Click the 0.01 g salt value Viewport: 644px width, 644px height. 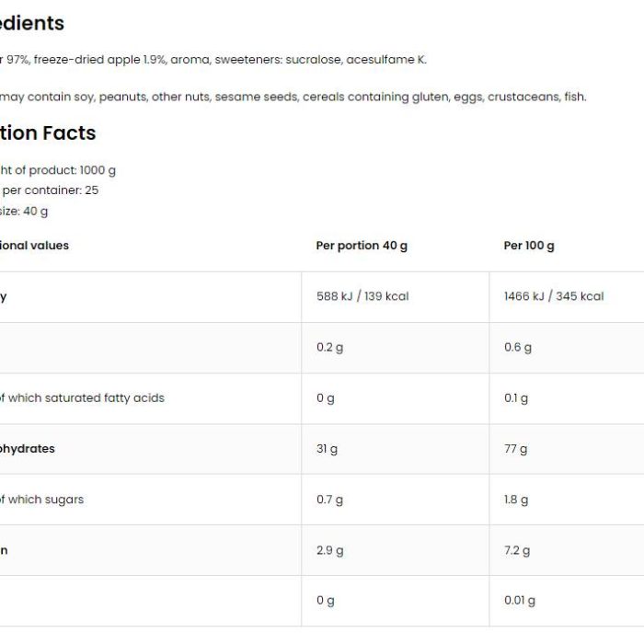click(x=520, y=601)
